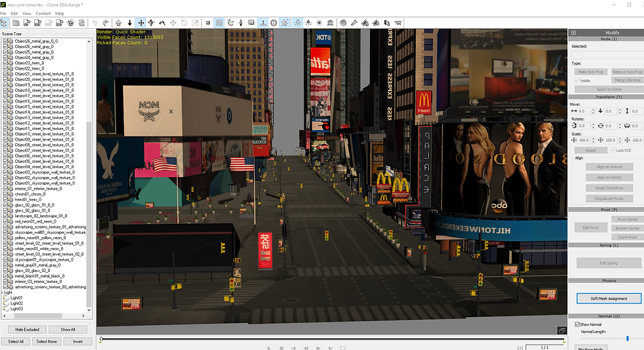Open the File menu
This screenshot has height=350, width=644.
[3, 14]
